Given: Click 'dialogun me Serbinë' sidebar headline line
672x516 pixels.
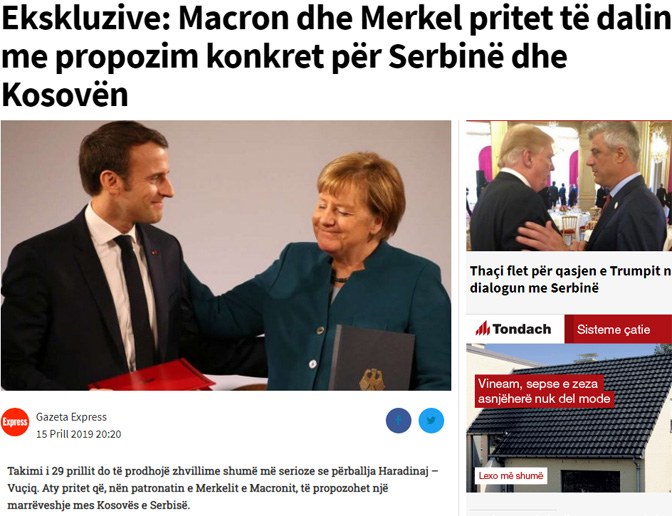Looking at the screenshot, I should click(x=534, y=288).
